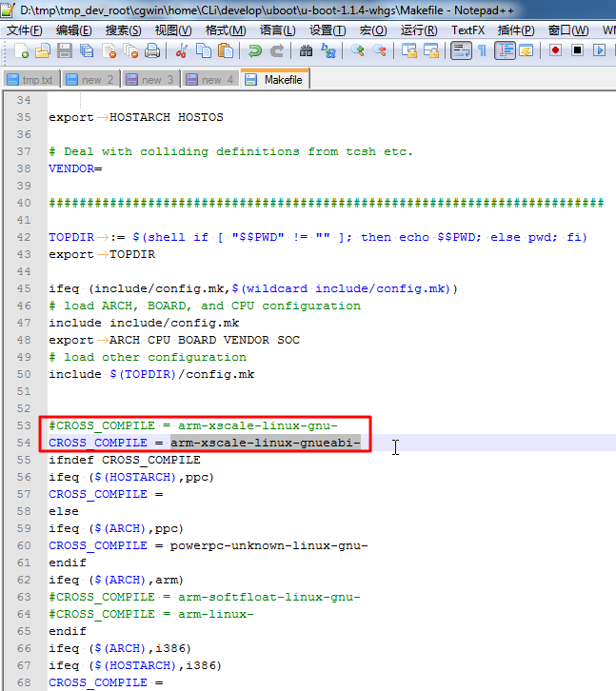Click the commented #CROSS_COMPILE line 53
616x691 pixels.
pyautogui.click(x=193, y=425)
